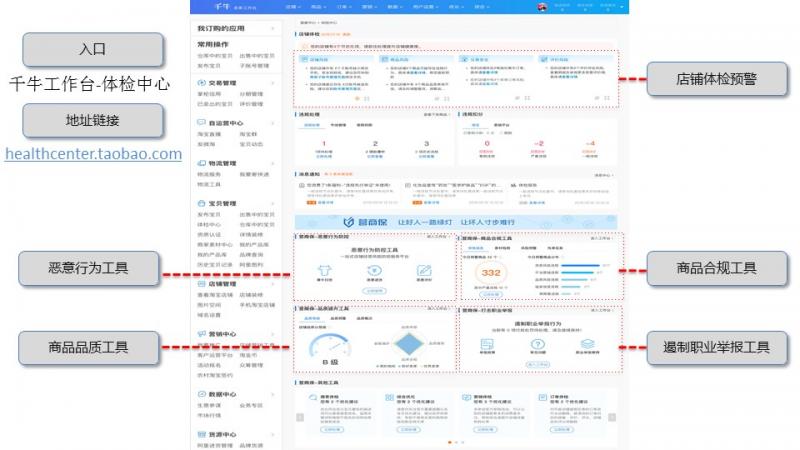The height and width of the screenshot is (450, 800).
Task: Open 生意参谋 under 数据中心
Action: (209, 405)
